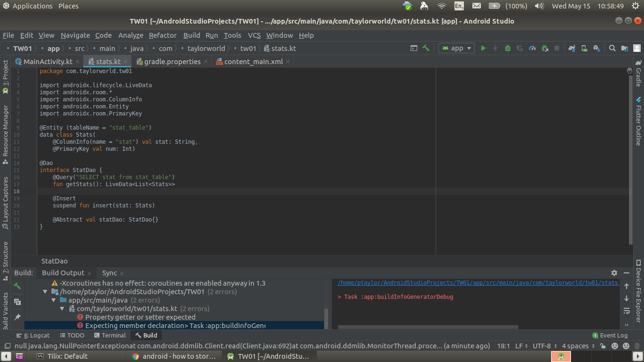Collapse the app/src/main/java error node
The width and height of the screenshot is (644, 362).
click(54, 300)
